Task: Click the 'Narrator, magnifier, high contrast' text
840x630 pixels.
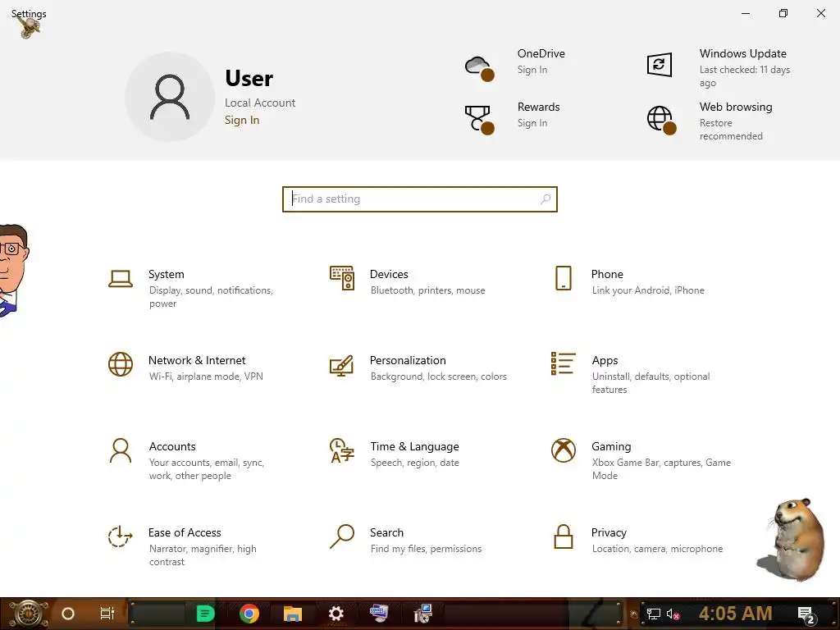Action: [x=203, y=555]
